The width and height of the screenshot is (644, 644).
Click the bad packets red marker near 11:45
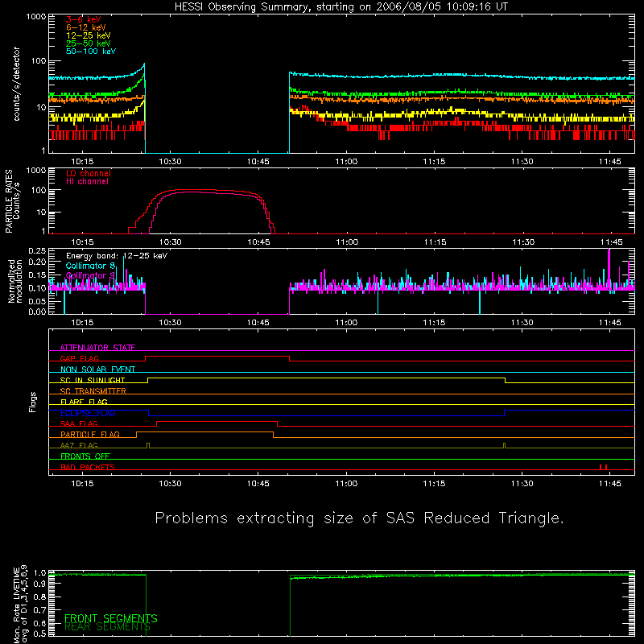(603, 467)
